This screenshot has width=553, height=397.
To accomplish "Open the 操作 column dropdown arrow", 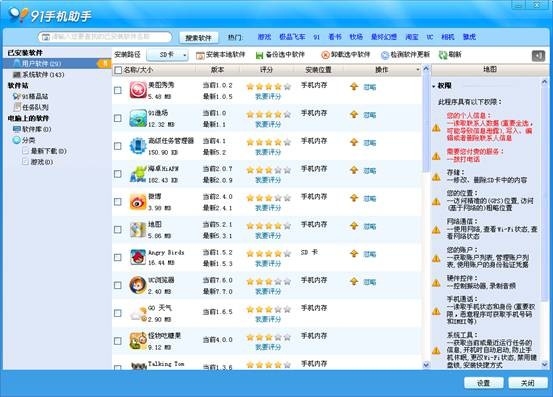I will [418, 70].
